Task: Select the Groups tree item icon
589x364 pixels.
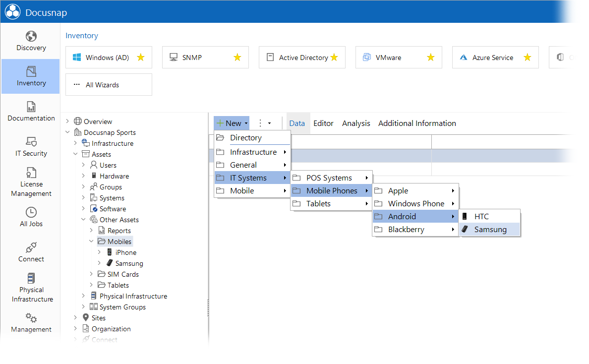Action: pyautogui.click(x=94, y=186)
